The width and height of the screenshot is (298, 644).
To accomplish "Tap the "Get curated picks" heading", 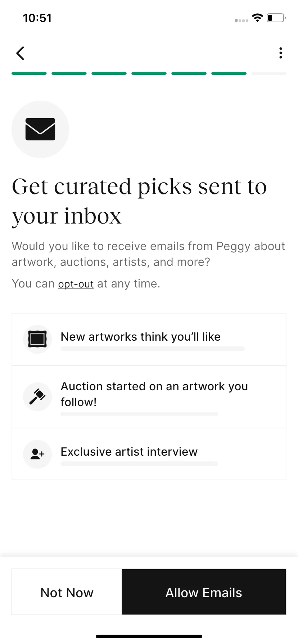I will 140,201.
